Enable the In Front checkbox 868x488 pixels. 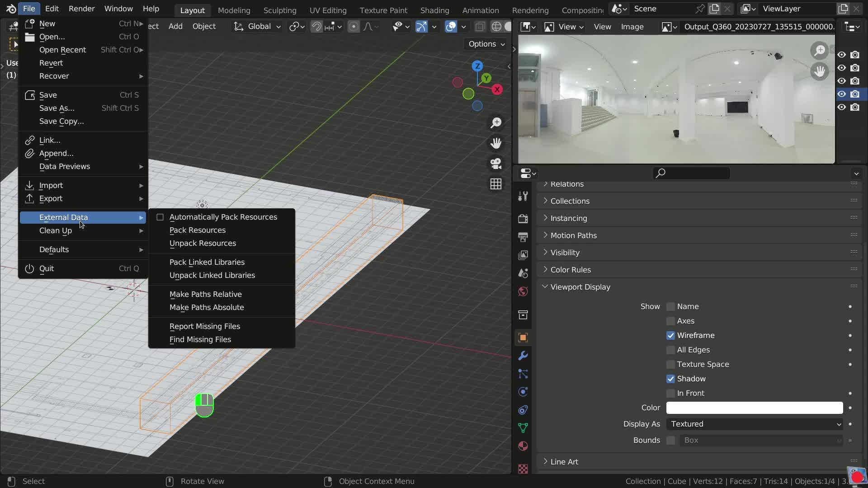pos(670,393)
